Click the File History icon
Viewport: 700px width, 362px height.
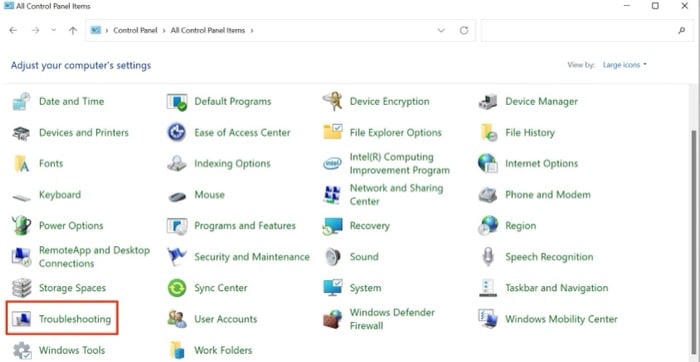(x=488, y=133)
